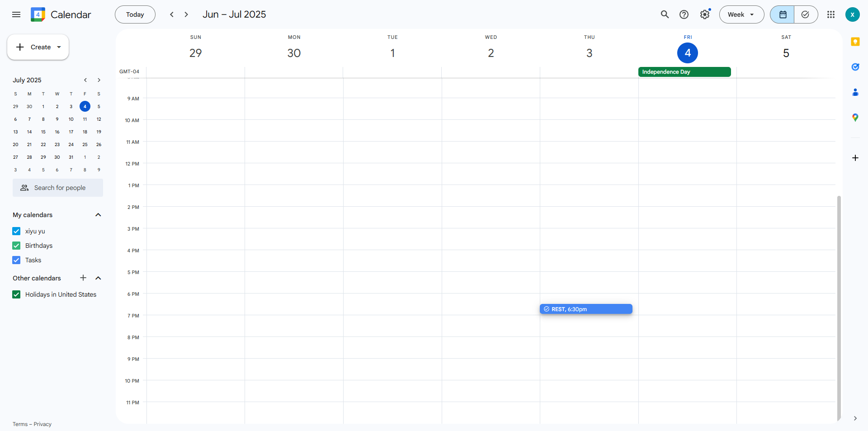Select 24 in mini calendar
868x431 pixels.
(71, 144)
